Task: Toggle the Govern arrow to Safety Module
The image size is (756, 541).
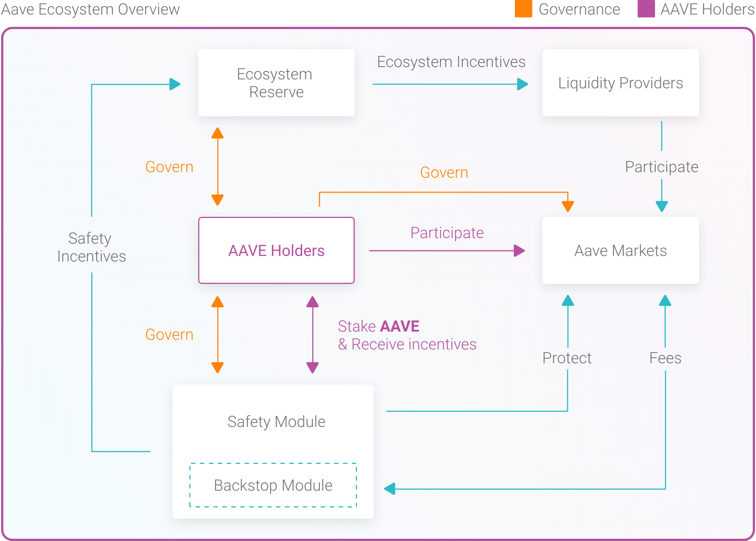Action: (x=217, y=334)
